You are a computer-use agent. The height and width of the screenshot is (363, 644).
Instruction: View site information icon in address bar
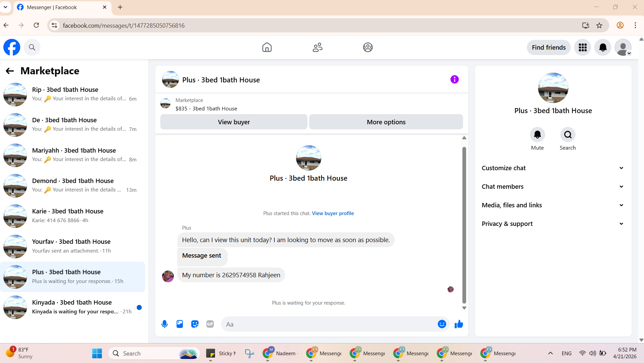(x=54, y=25)
